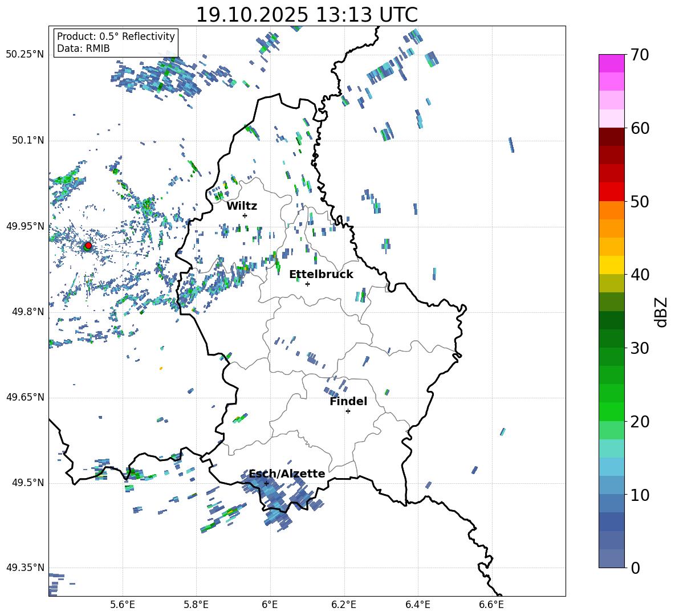Click the 70 colorbar tick label

tap(640, 55)
